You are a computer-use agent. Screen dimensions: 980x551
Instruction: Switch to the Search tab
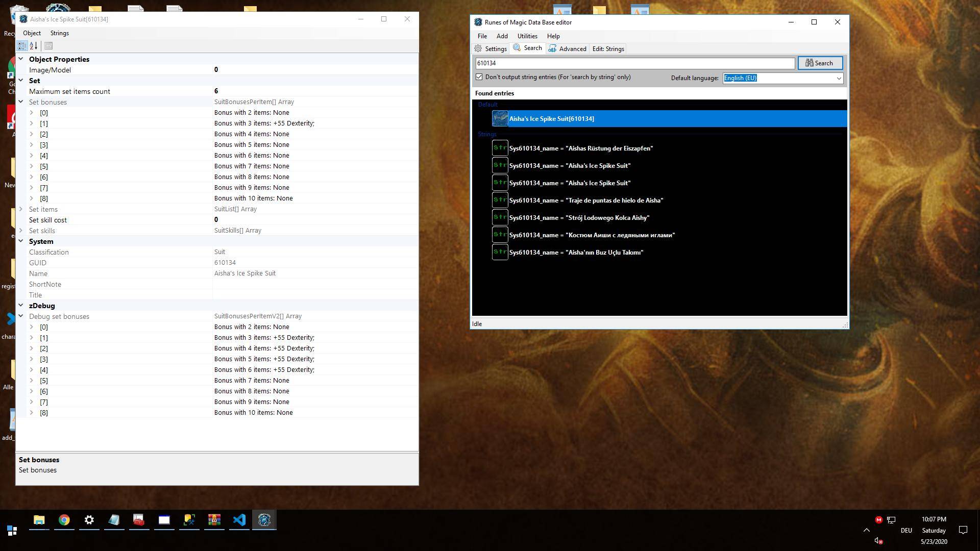point(527,48)
